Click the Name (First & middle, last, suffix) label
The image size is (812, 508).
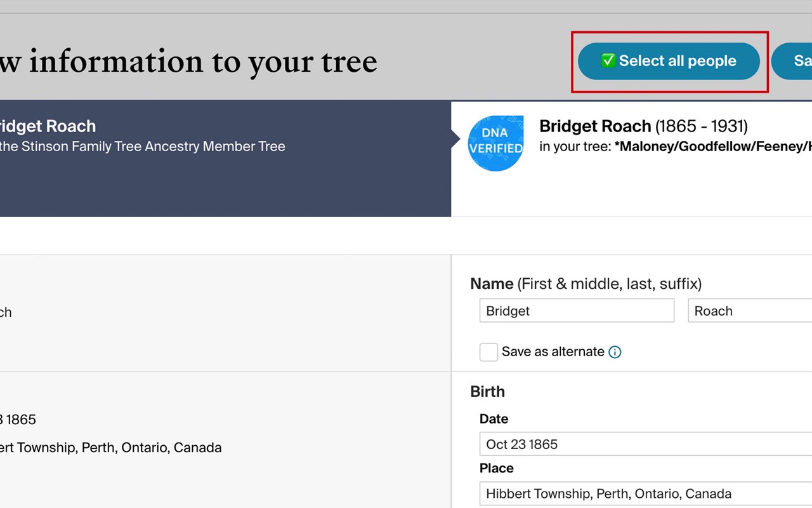pyautogui.click(x=586, y=284)
